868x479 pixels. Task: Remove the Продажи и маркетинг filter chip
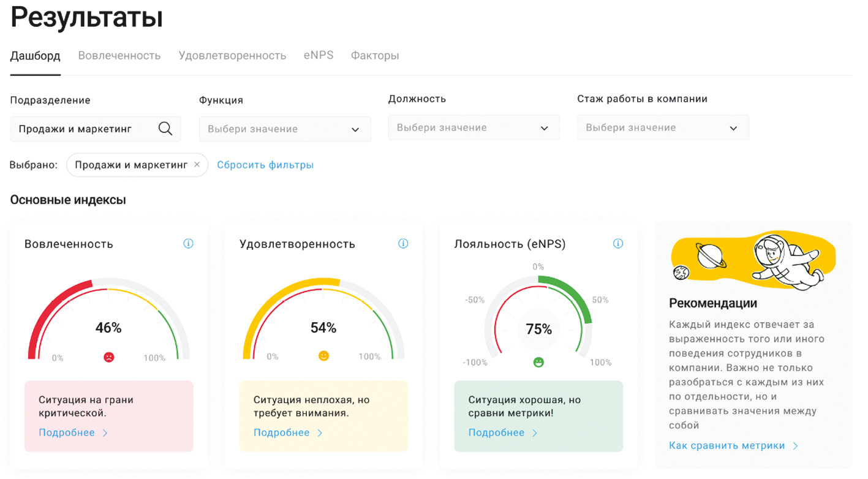[197, 165]
